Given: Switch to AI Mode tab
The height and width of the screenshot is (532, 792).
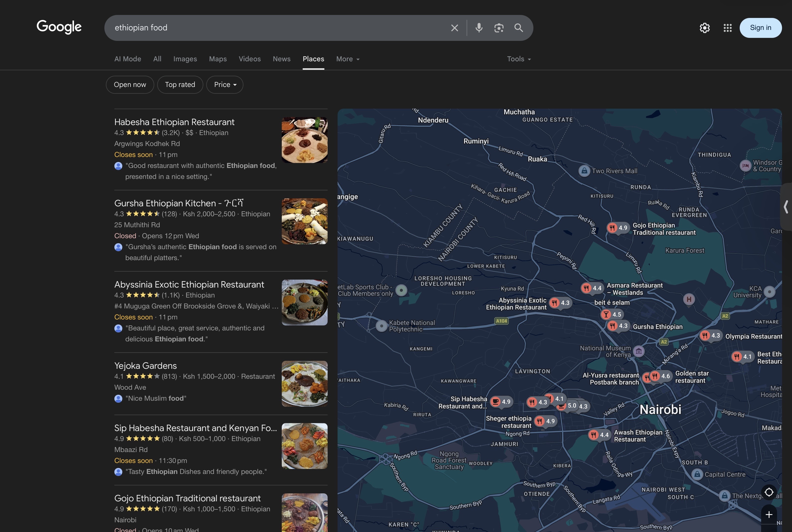Looking at the screenshot, I should 128,59.
